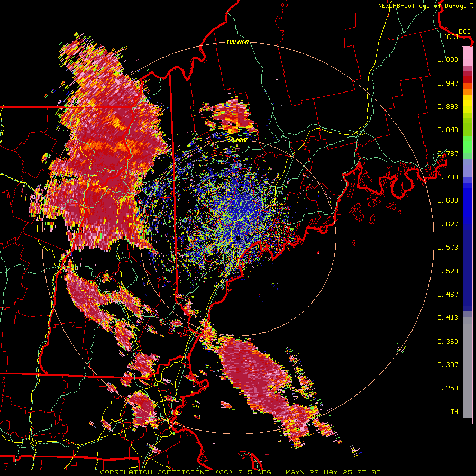Image resolution: width=476 pixels, height=476 pixels.
Task: Pick the dark red swatch on the color bar
Action: pos(467,79)
